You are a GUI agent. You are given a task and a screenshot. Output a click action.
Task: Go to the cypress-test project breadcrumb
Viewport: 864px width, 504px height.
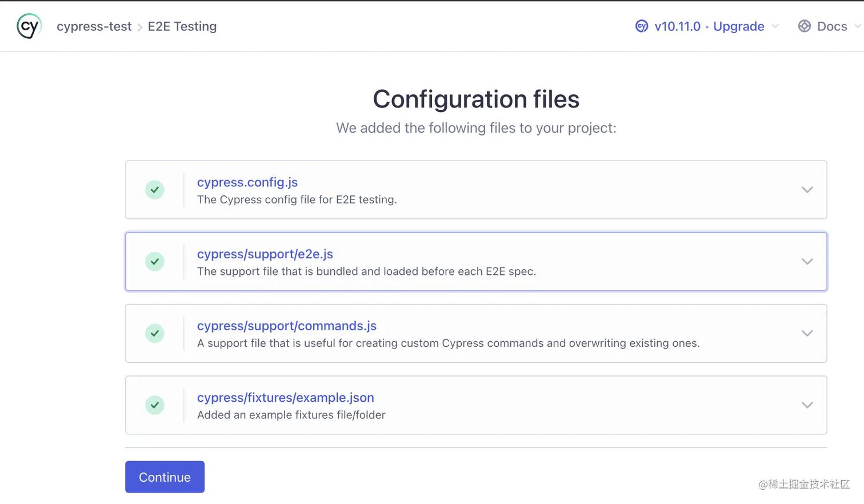[94, 26]
